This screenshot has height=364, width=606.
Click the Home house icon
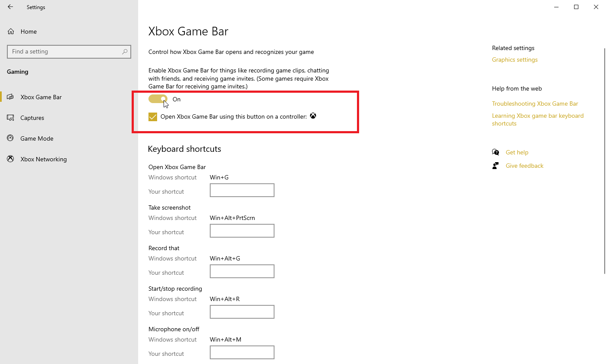[x=11, y=31]
